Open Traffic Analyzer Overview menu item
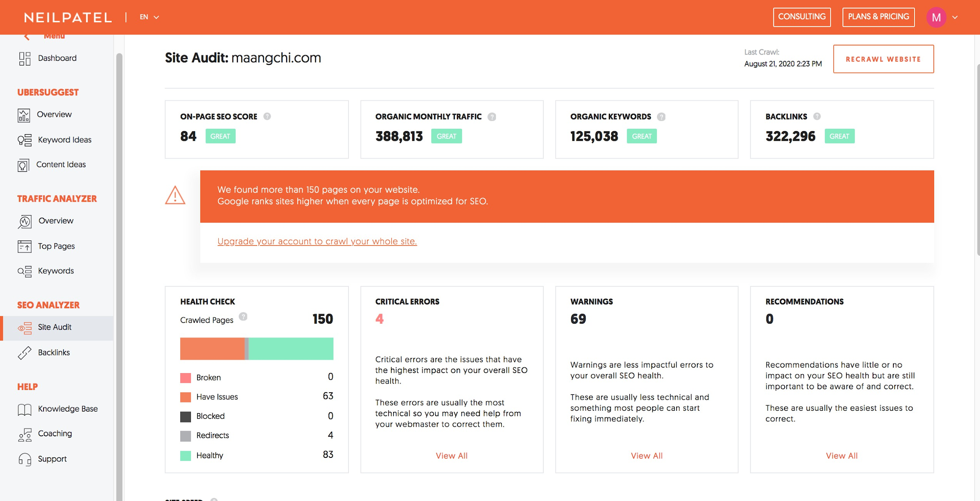 [56, 221]
